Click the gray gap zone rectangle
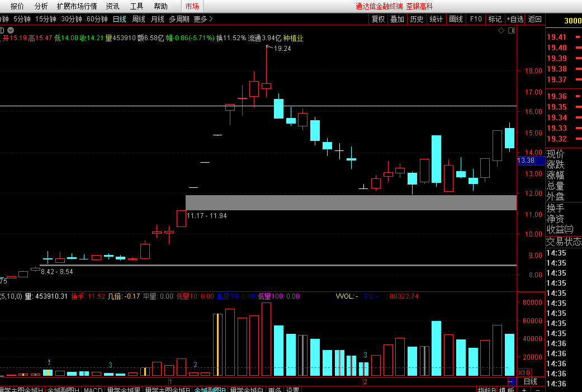Image resolution: width=582 pixels, height=392 pixels. click(x=351, y=202)
